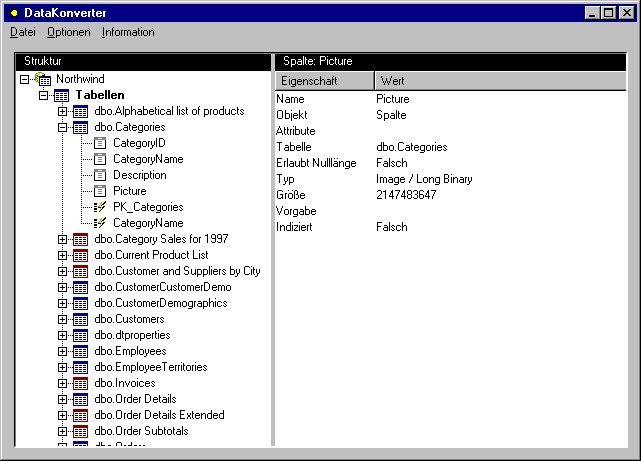Select the Description column in the tree

click(x=139, y=175)
